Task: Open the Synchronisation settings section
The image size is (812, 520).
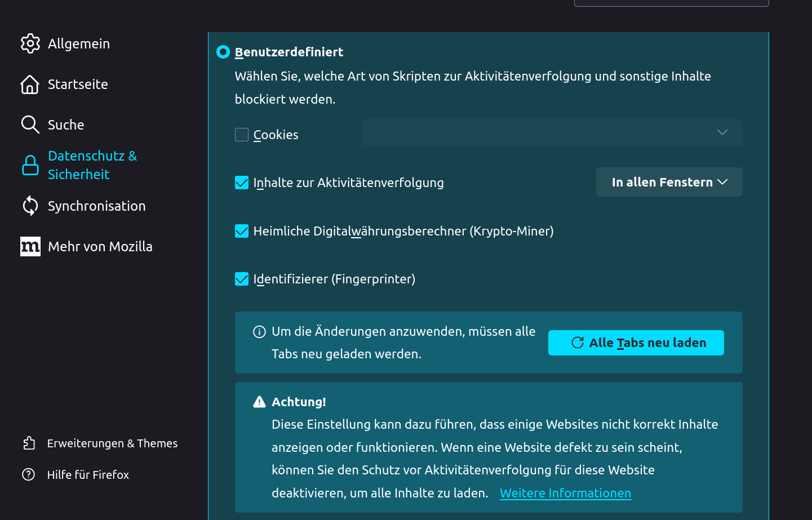Action: (96, 206)
